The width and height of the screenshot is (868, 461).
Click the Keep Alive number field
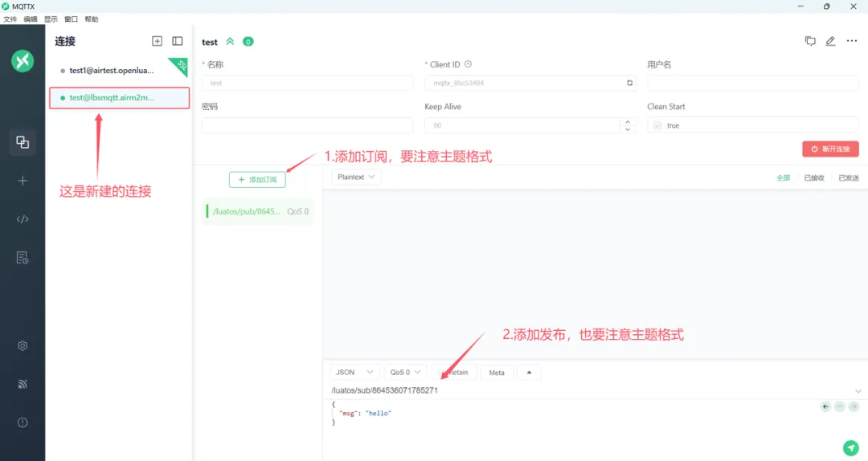tap(522, 125)
